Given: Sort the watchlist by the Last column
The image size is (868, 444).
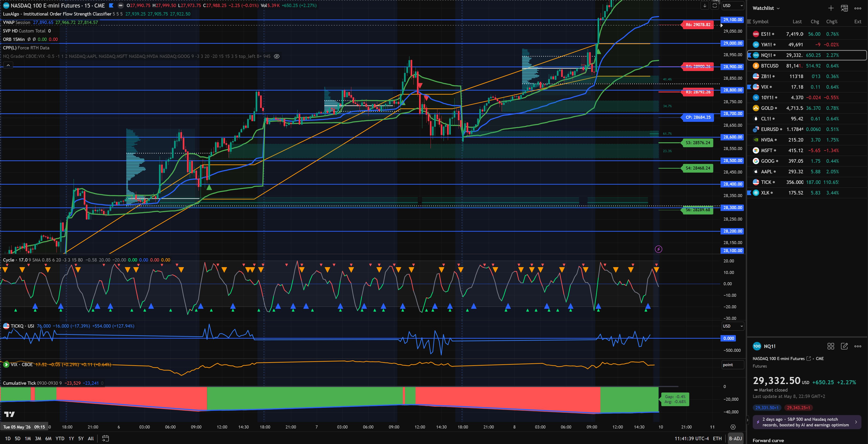Looking at the screenshot, I should pos(797,22).
